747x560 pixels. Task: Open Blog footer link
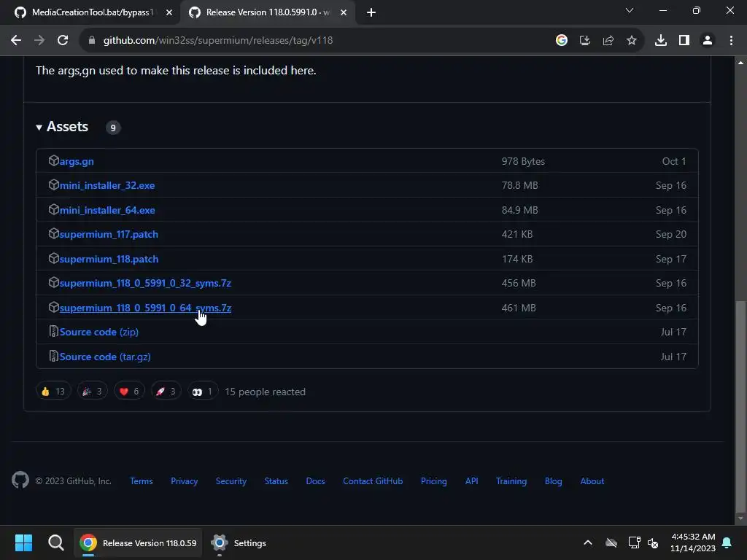(x=553, y=481)
